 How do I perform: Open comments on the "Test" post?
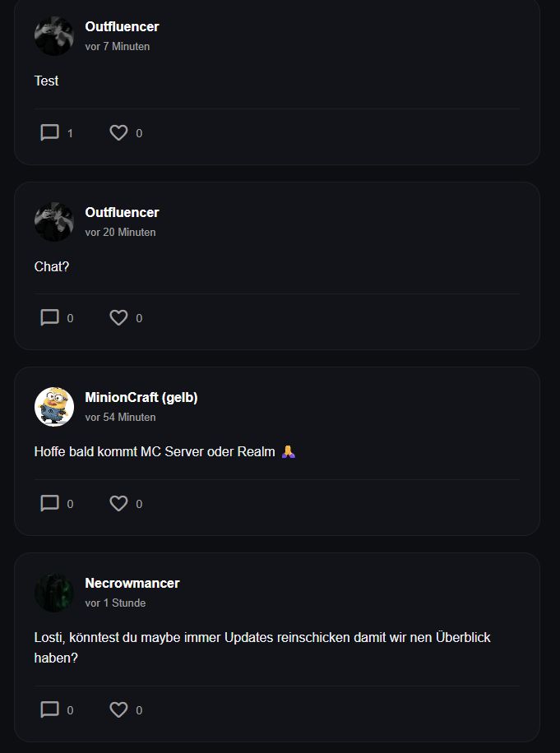pyautogui.click(x=50, y=132)
